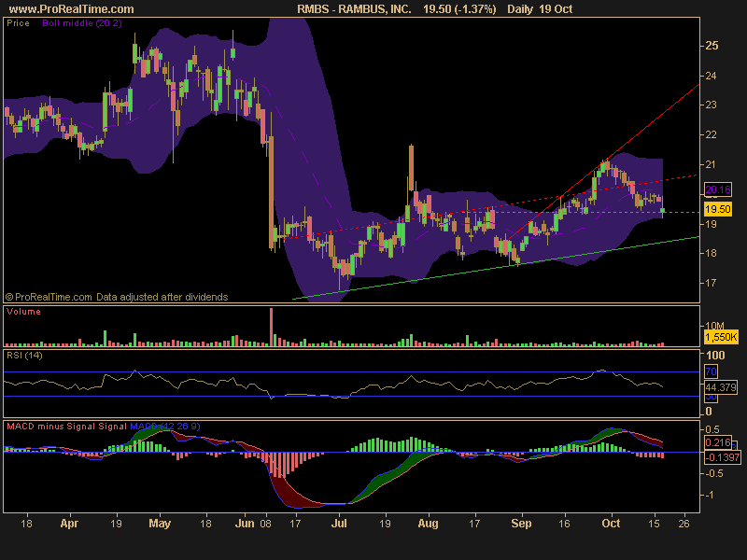Viewport: 747px width, 560px height.
Task: Click the purple 20.16 Bollinger value tag
Action: tap(717, 190)
